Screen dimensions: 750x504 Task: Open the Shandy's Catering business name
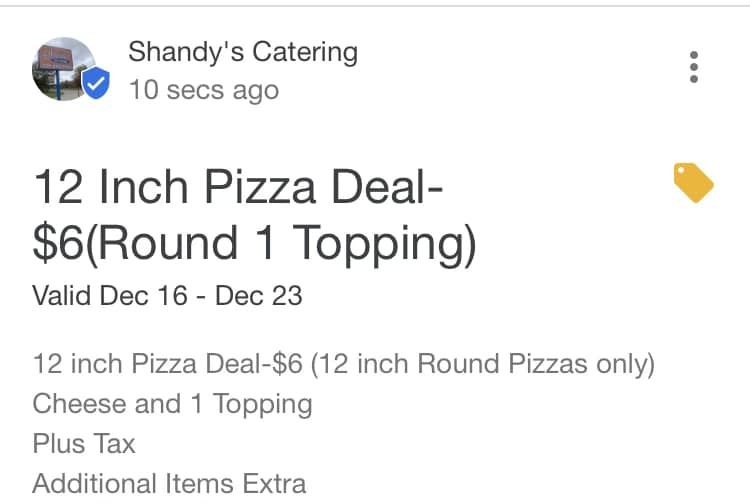point(242,51)
